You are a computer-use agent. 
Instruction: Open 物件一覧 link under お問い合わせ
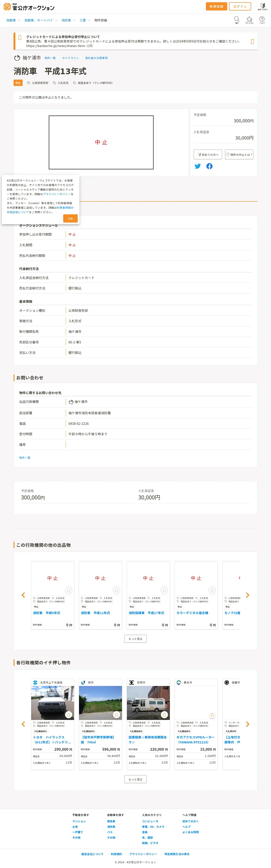tap(25, 458)
